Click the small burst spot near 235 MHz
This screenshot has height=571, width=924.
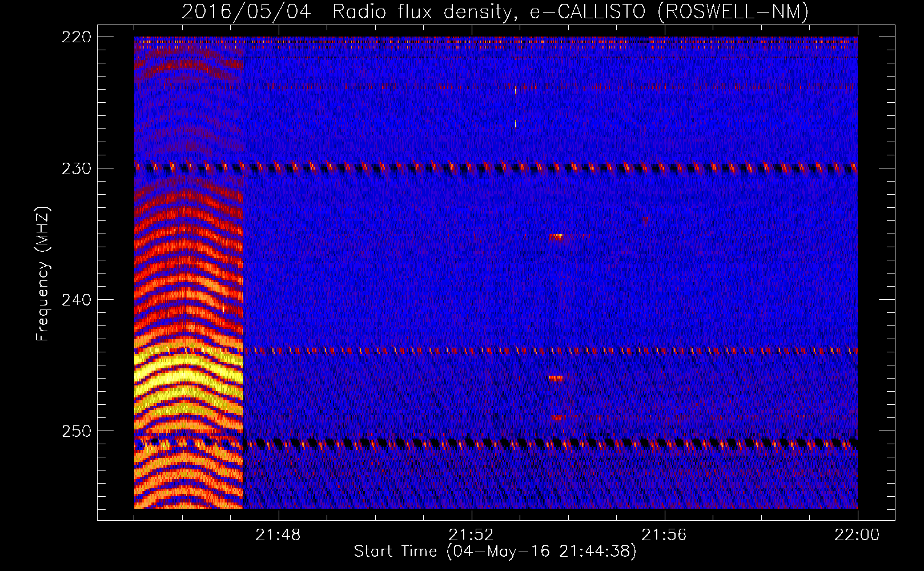coord(556,237)
